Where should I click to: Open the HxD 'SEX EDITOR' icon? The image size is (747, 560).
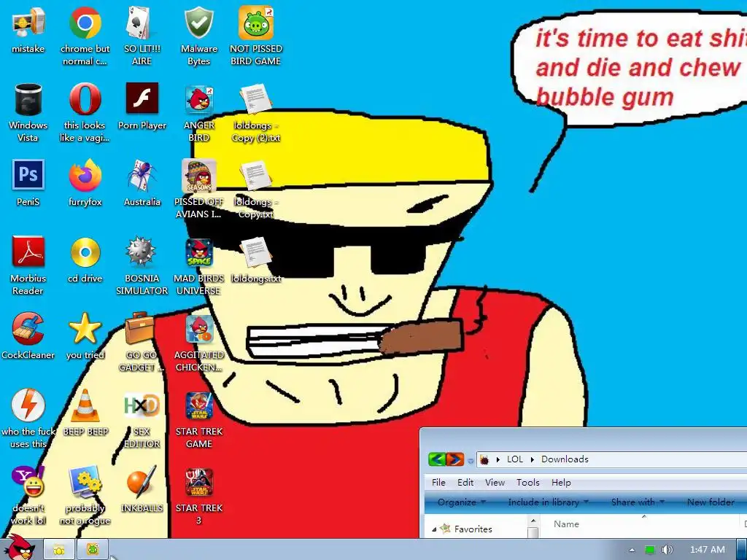click(142, 405)
